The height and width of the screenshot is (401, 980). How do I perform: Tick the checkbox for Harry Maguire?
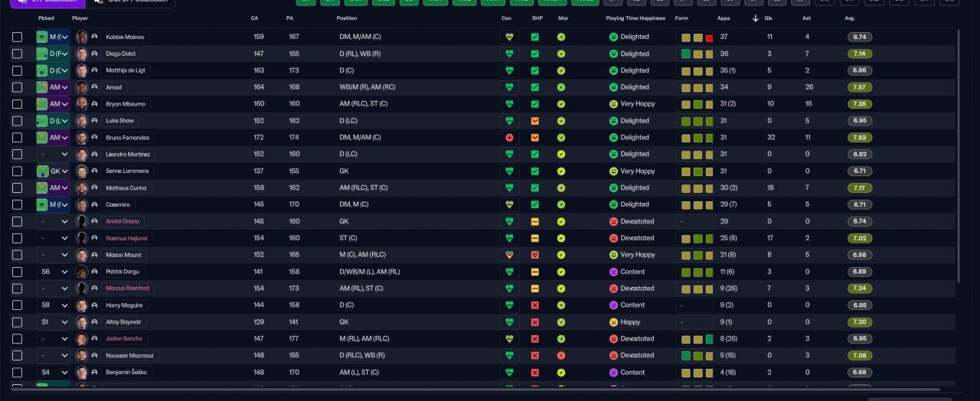18,305
